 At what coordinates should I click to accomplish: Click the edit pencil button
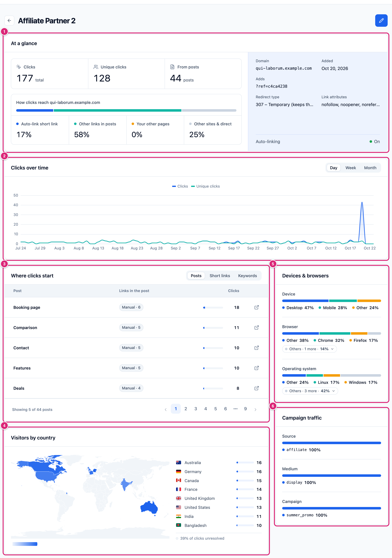[381, 21]
